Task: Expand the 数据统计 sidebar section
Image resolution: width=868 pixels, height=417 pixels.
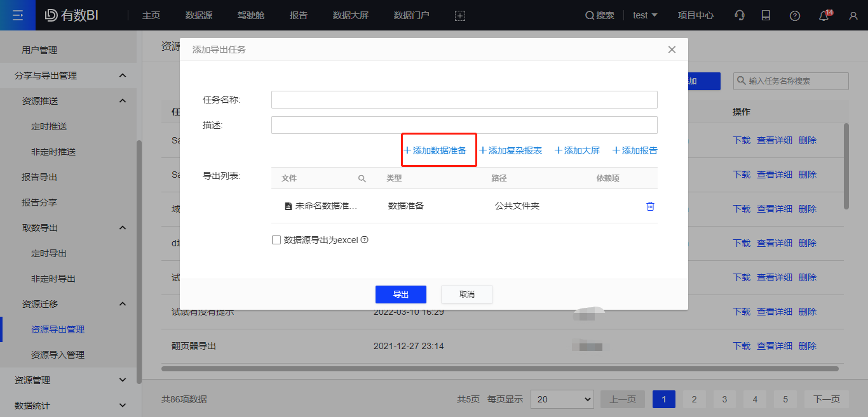Action: pos(123,406)
